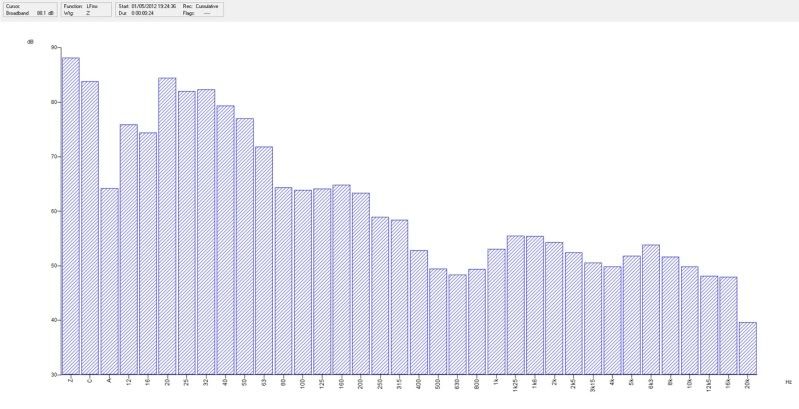Viewport: 799px width, 409px height.
Task: Select the 32 Hz band bar
Action: pyautogui.click(x=206, y=232)
